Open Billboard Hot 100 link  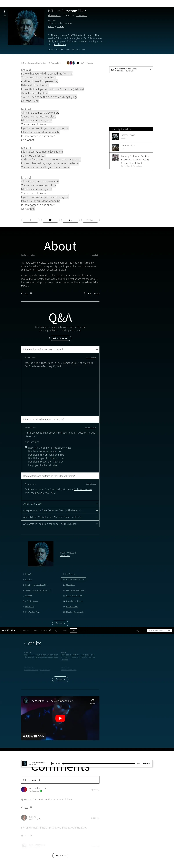(83, 489)
